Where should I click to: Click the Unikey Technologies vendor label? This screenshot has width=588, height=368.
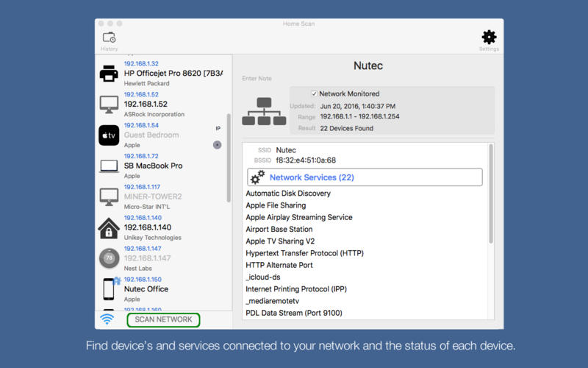click(x=153, y=237)
